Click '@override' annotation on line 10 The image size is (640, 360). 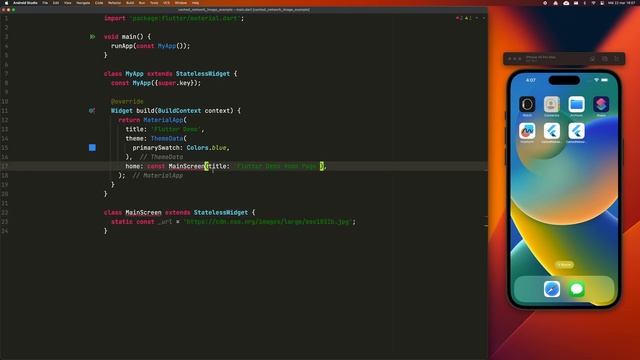pyautogui.click(x=127, y=101)
